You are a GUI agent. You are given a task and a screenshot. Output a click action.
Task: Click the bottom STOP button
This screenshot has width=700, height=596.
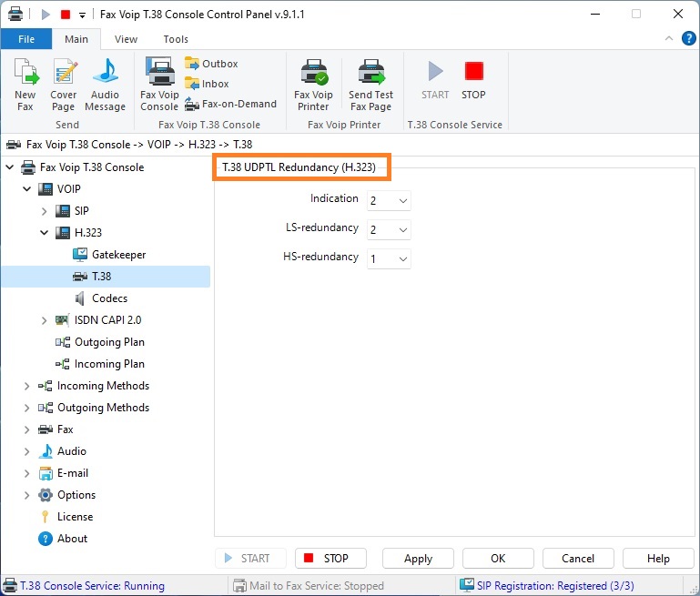[x=330, y=559]
